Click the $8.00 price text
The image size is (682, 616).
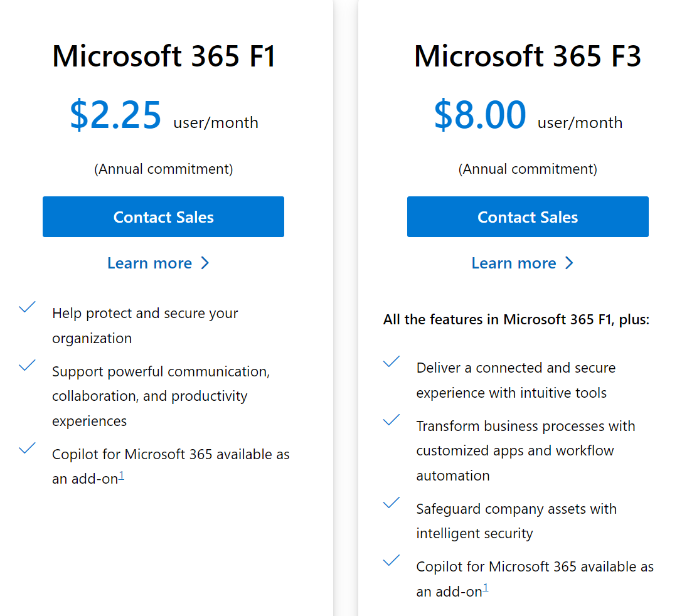pyautogui.click(x=480, y=116)
